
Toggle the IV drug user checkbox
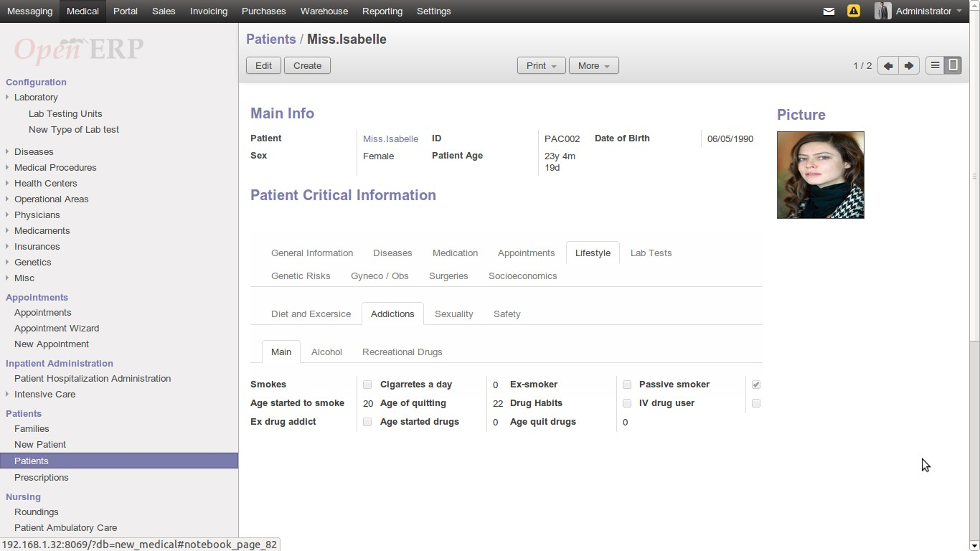[756, 403]
